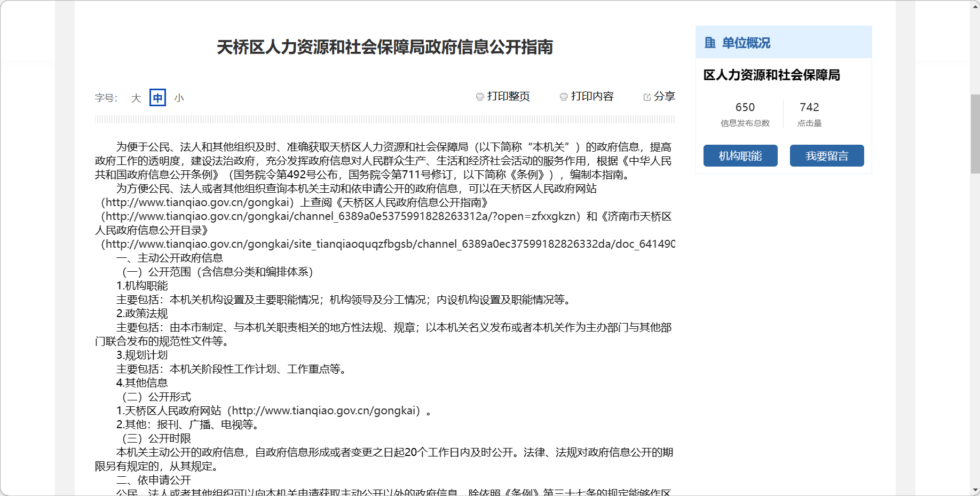Choose the 打印内容 text option

pyautogui.click(x=592, y=96)
